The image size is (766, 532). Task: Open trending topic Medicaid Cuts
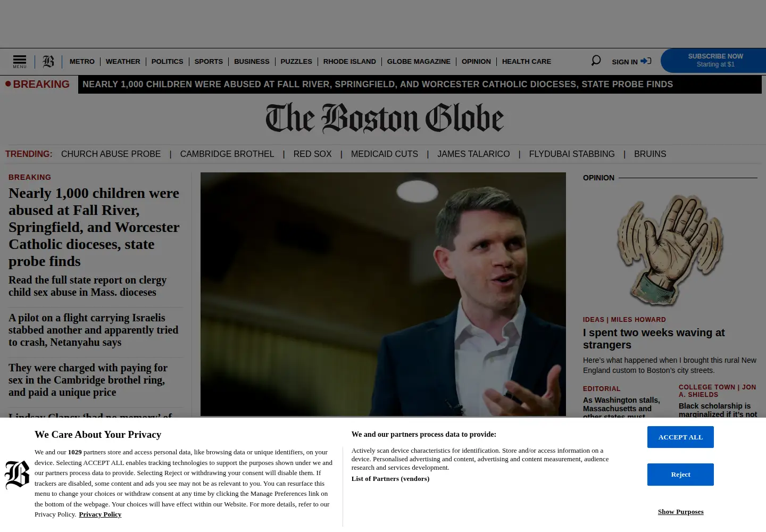point(385,154)
